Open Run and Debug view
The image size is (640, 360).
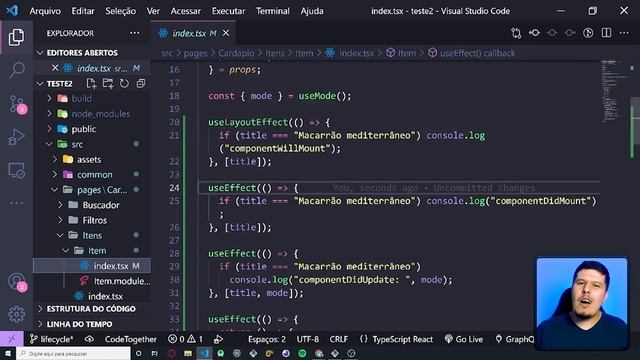coord(16,137)
